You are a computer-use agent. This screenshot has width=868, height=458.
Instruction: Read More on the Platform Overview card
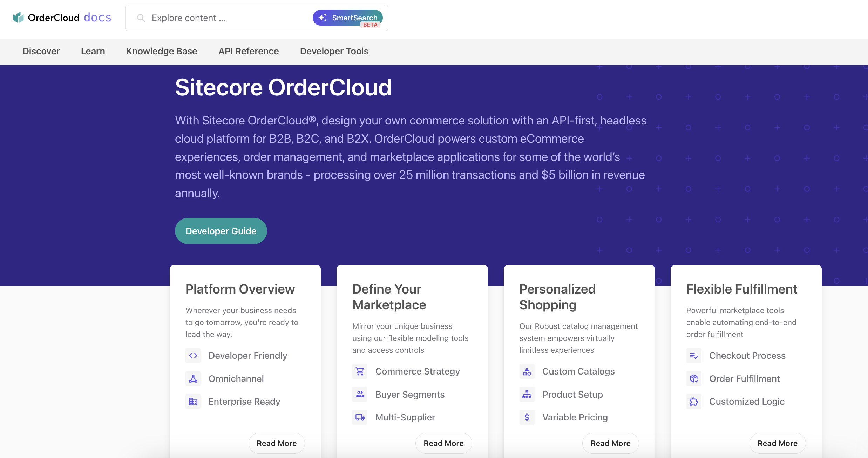coord(277,443)
